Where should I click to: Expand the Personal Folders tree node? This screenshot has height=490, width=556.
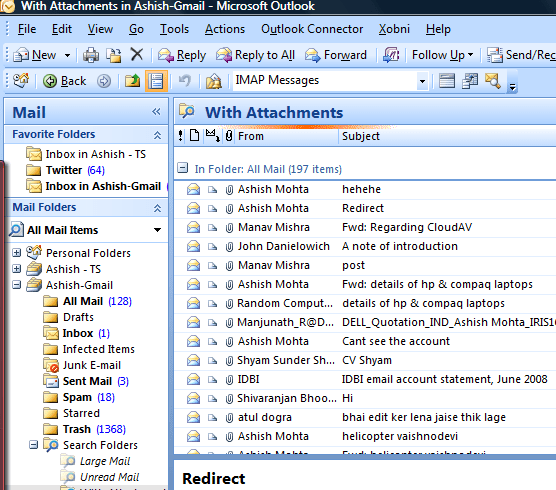point(16,252)
